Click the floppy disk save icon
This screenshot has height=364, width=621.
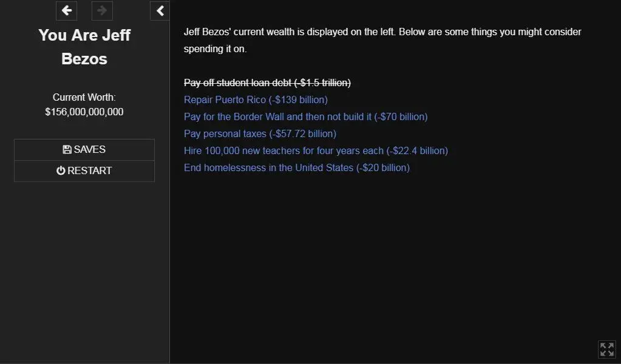(67, 150)
